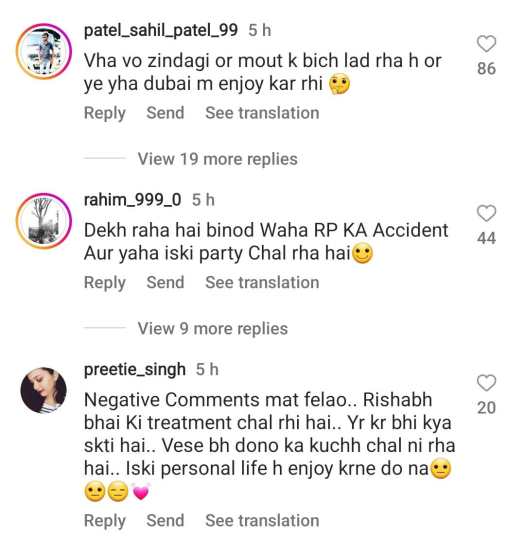Send patel_sahil_patel_99's comment to someone
The width and height of the screenshot is (525, 553).
coord(165,113)
